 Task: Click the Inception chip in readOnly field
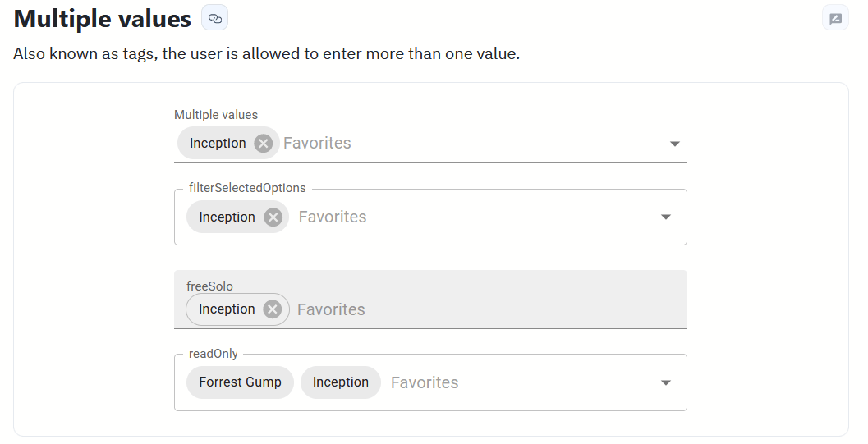(340, 382)
